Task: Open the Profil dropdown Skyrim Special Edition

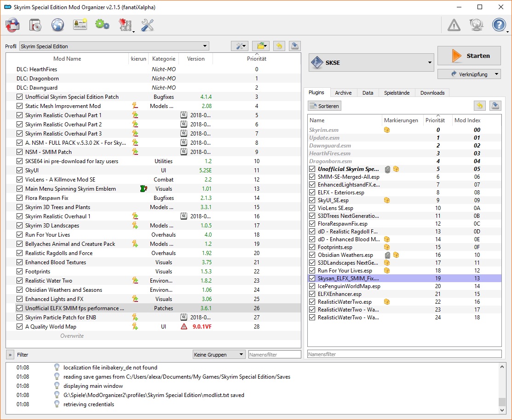Action: [x=114, y=46]
